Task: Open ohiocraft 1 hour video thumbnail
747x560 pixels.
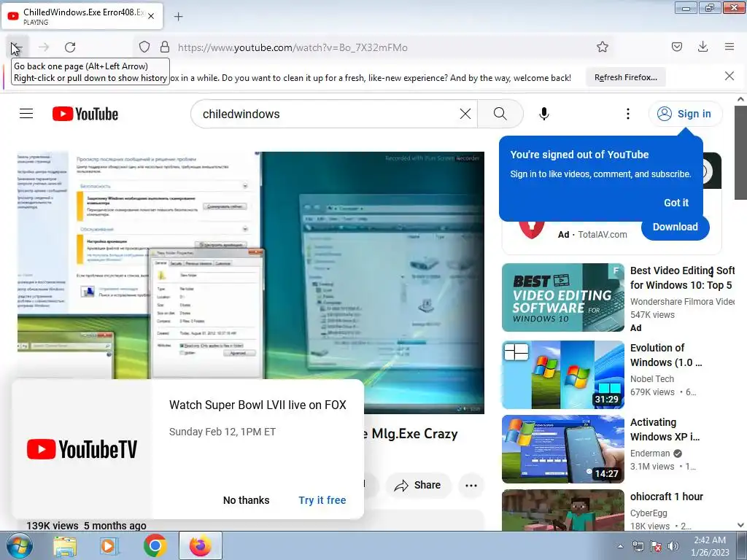Action: 562,510
